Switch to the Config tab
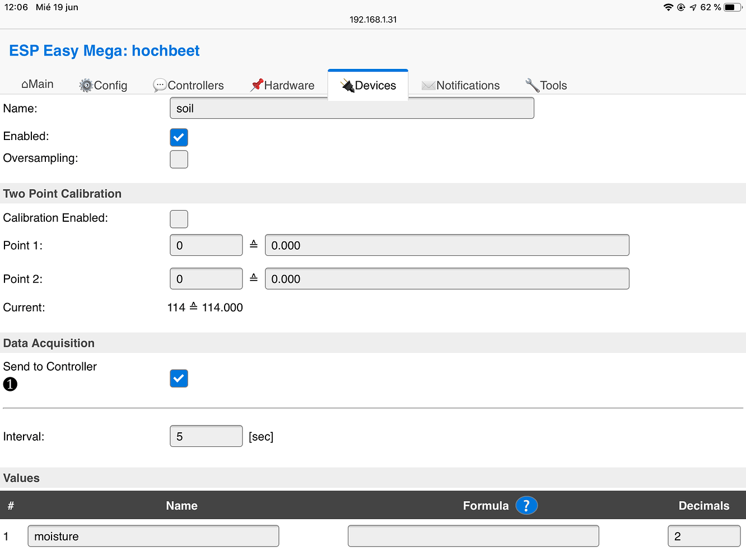The width and height of the screenshot is (746, 560). 104,85
